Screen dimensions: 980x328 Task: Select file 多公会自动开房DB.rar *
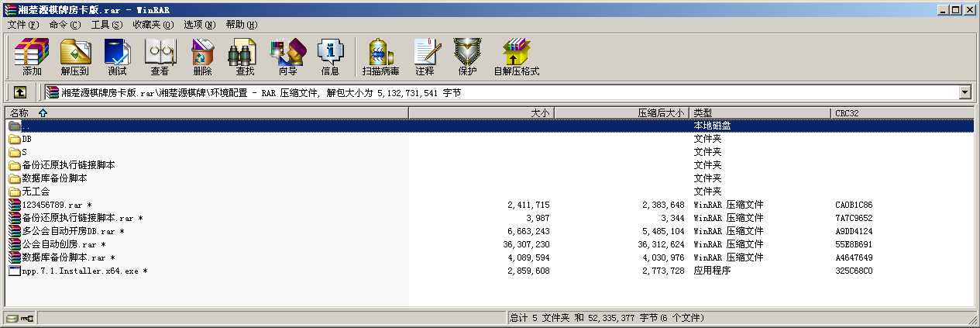[73, 231]
